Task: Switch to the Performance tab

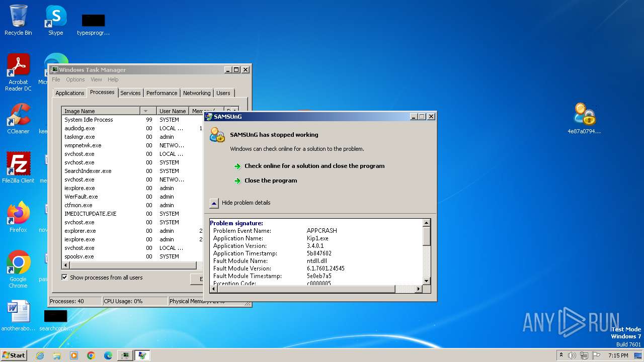Action: [162, 93]
